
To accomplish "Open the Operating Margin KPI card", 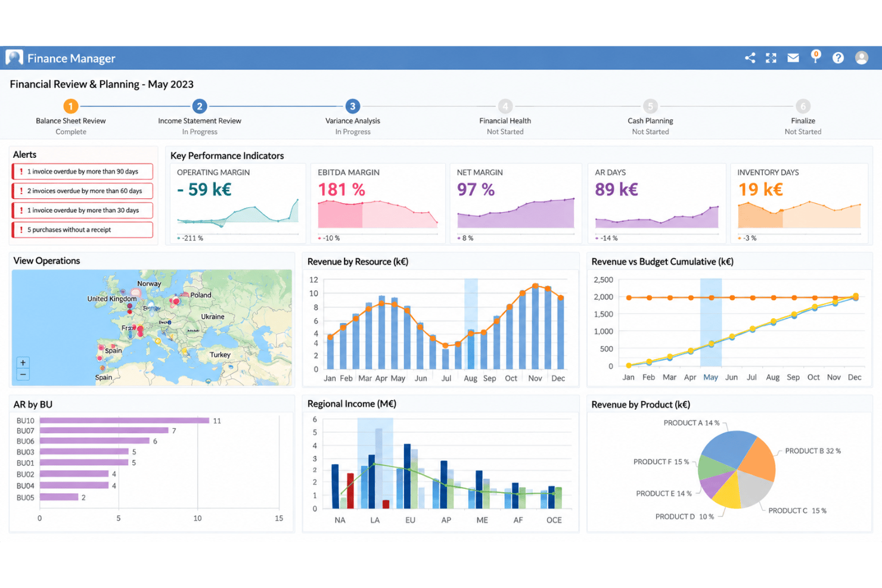I will 238,204.
